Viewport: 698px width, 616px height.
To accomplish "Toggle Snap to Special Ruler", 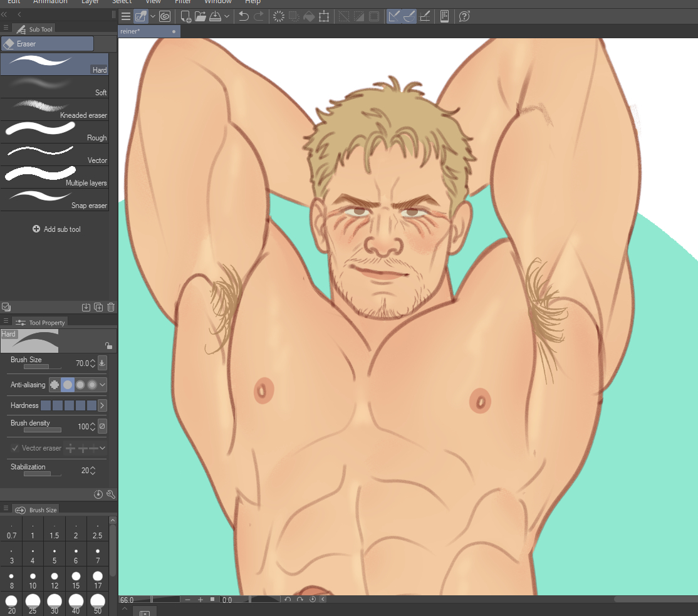I will 409,16.
